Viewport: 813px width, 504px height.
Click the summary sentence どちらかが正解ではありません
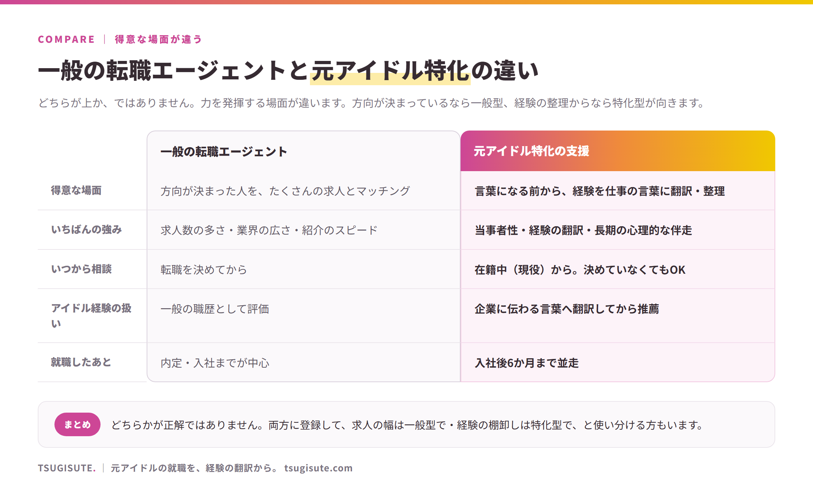click(x=408, y=425)
